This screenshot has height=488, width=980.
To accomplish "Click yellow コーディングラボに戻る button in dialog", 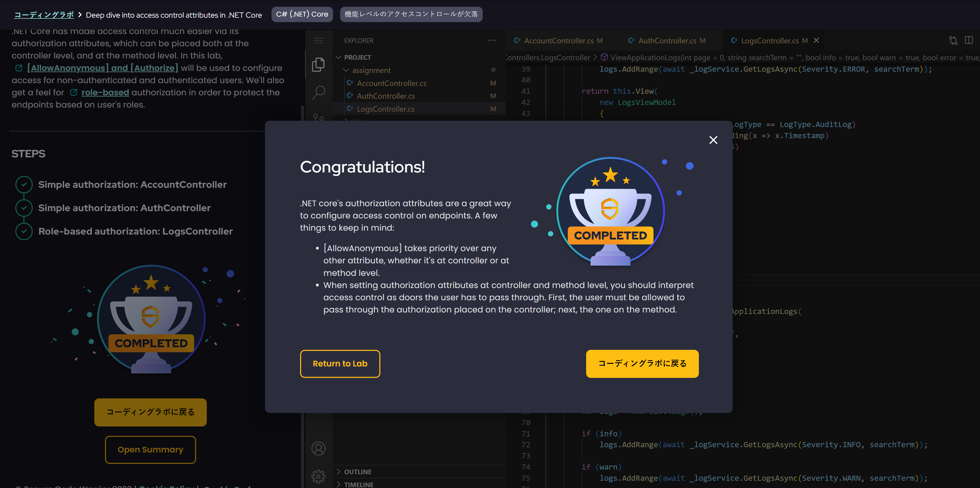I will (642, 364).
